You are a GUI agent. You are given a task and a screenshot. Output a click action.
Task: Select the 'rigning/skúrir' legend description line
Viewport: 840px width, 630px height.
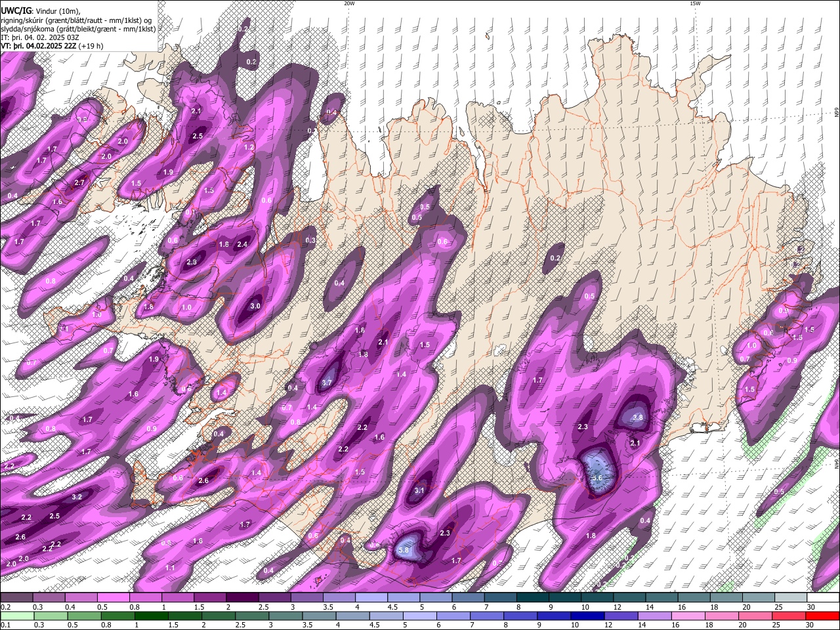76,20
